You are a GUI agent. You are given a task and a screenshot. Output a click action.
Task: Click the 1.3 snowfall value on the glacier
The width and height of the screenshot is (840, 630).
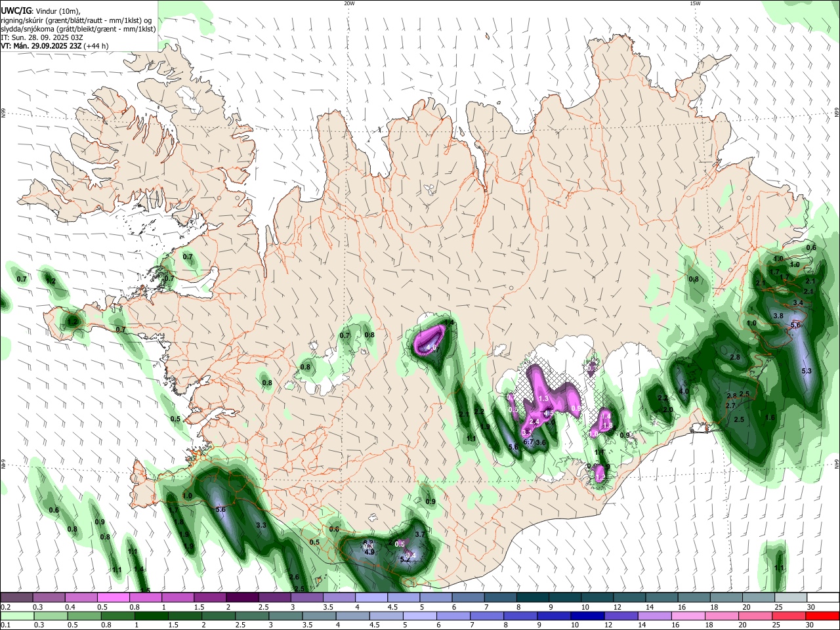543,399
